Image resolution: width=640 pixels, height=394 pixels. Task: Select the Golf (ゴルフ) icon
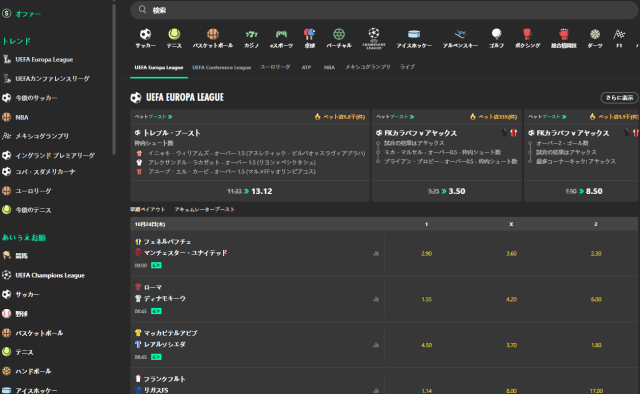point(496,34)
